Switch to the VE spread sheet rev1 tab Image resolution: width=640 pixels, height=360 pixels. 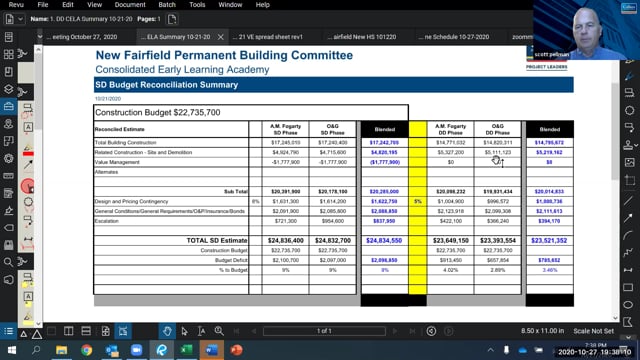[271, 37]
